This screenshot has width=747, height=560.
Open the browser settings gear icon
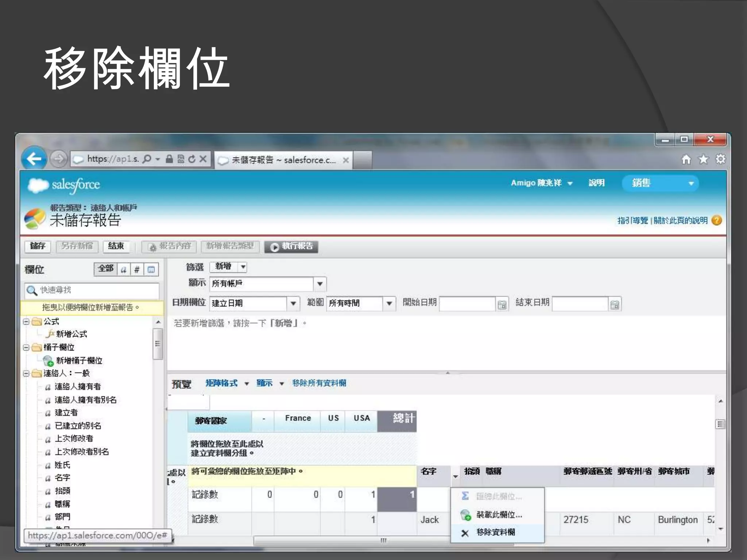click(720, 159)
